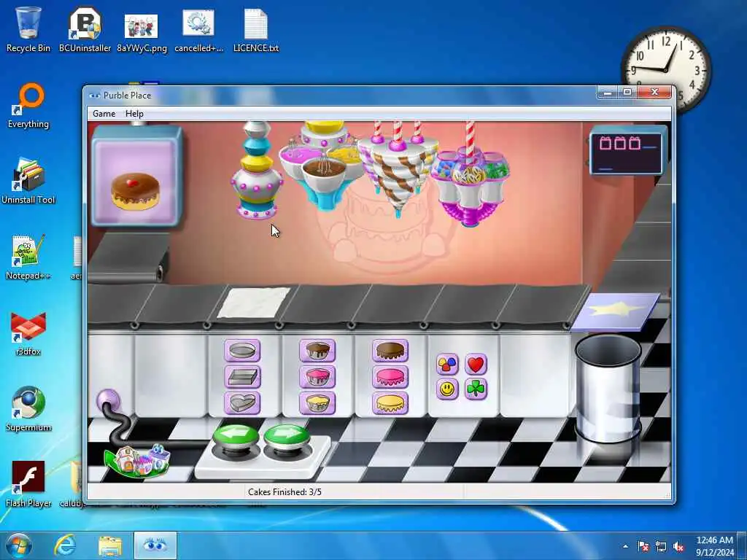Show hidden system tray icons
747x560 pixels.
point(625,546)
